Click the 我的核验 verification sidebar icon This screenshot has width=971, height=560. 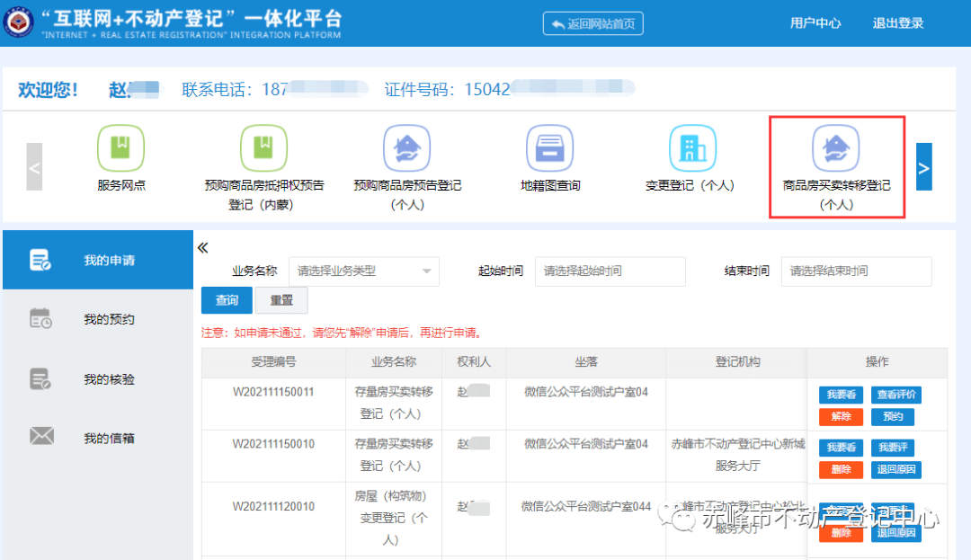coord(99,378)
